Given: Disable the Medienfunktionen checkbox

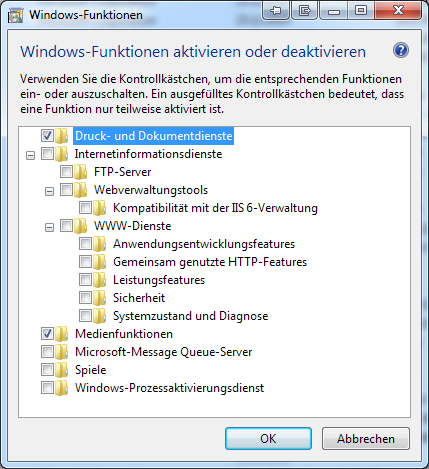Looking at the screenshot, I should click(47, 334).
